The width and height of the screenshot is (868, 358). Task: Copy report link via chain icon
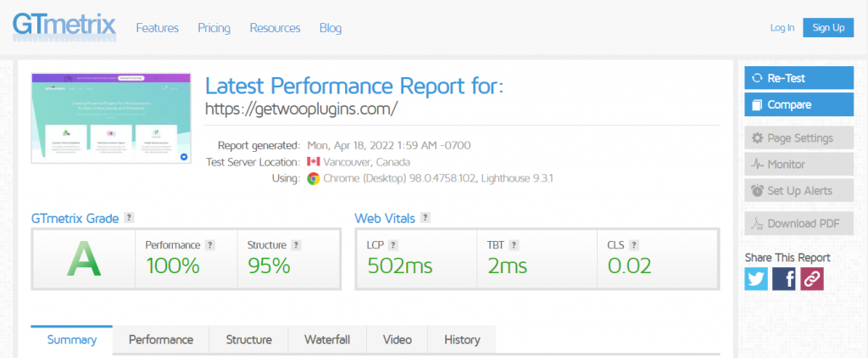tap(811, 279)
